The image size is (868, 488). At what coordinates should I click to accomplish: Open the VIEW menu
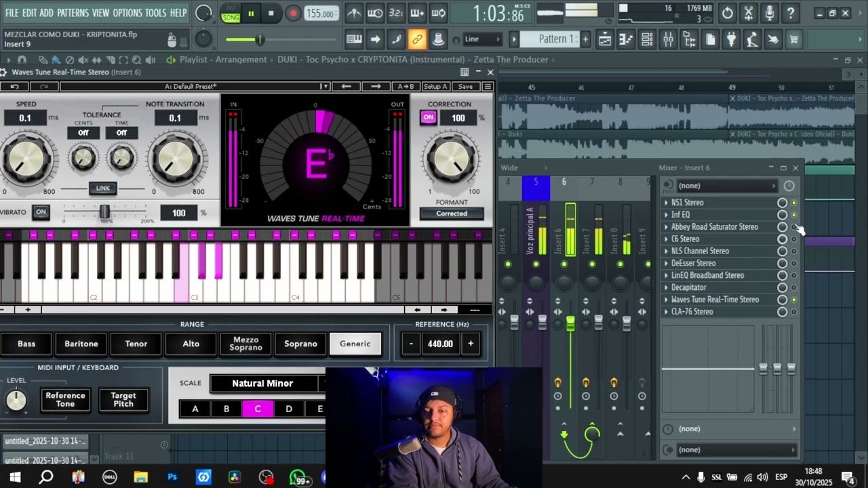pos(100,13)
